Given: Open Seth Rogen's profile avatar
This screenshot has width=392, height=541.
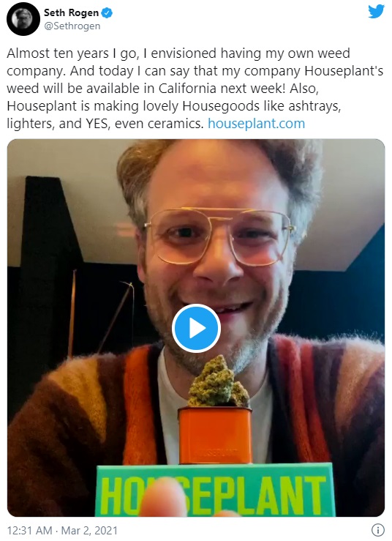Looking at the screenshot, I should 23,18.
